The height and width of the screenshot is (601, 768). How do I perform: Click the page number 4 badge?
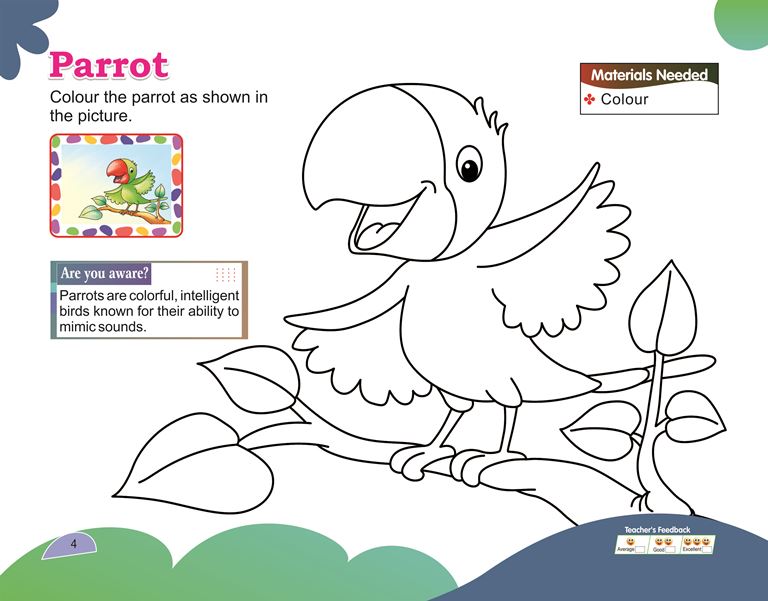pyautogui.click(x=73, y=544)
